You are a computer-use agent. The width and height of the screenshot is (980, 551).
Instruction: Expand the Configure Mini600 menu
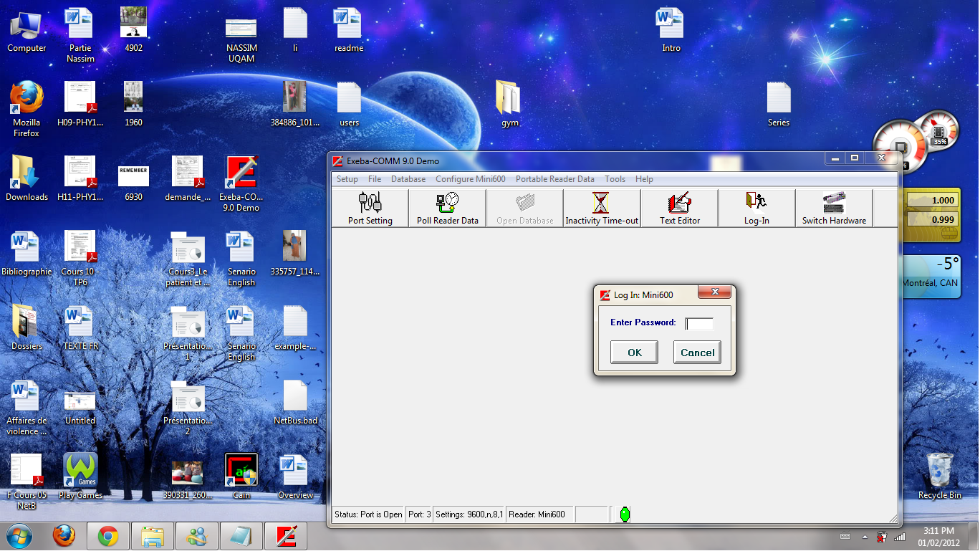click(x=470, y=179)
